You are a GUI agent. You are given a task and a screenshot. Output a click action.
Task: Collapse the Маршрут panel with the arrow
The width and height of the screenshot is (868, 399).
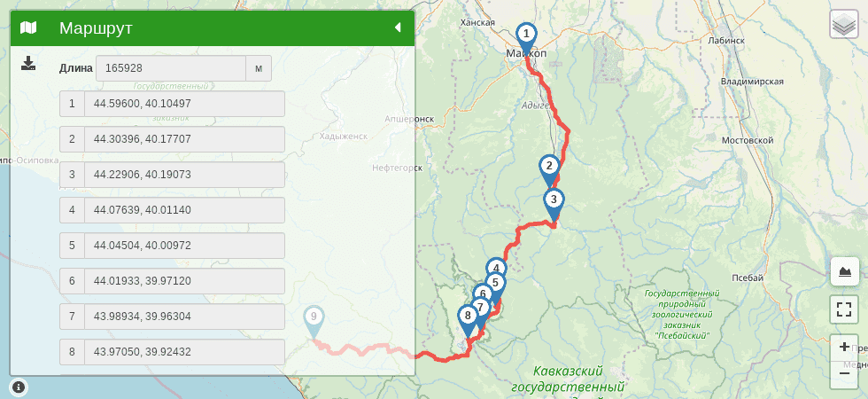coord(398,27)
